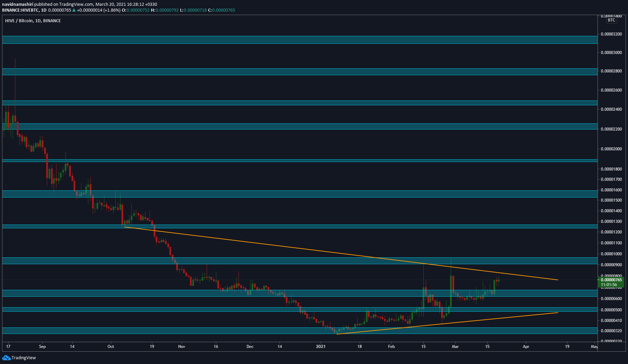
Task: Select the HIVE / Bitcoin chart title
Action: (33, 21)
